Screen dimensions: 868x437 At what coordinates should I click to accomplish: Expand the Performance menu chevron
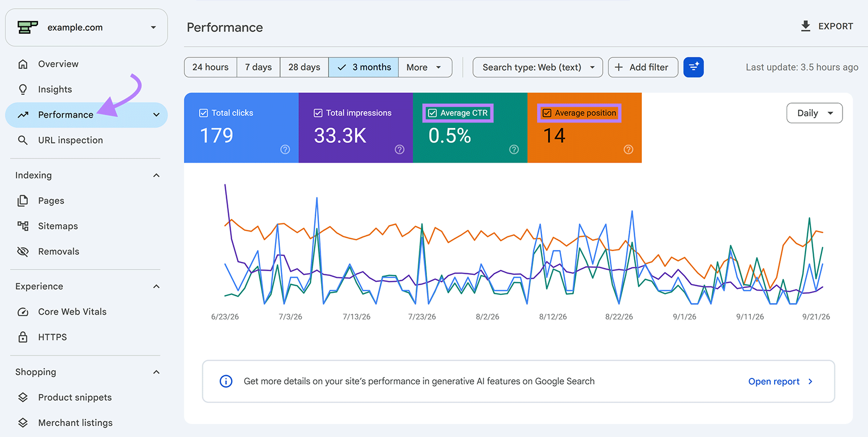coord(156,115)
